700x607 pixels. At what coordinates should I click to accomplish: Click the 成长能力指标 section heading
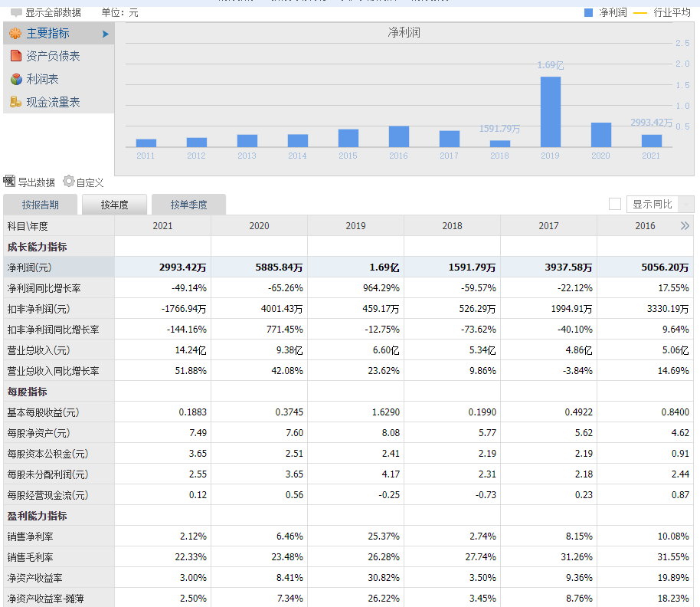tap(37, 247)
